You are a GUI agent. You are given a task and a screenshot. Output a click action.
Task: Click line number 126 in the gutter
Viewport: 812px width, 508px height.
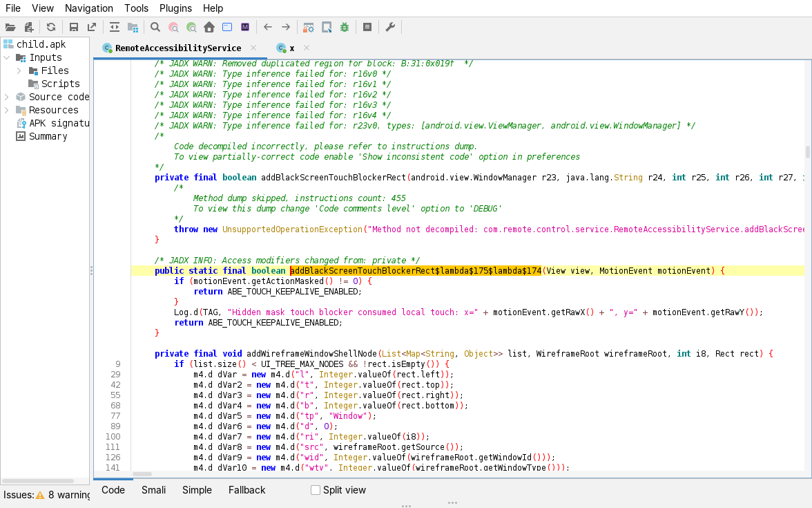click(113, 458)
